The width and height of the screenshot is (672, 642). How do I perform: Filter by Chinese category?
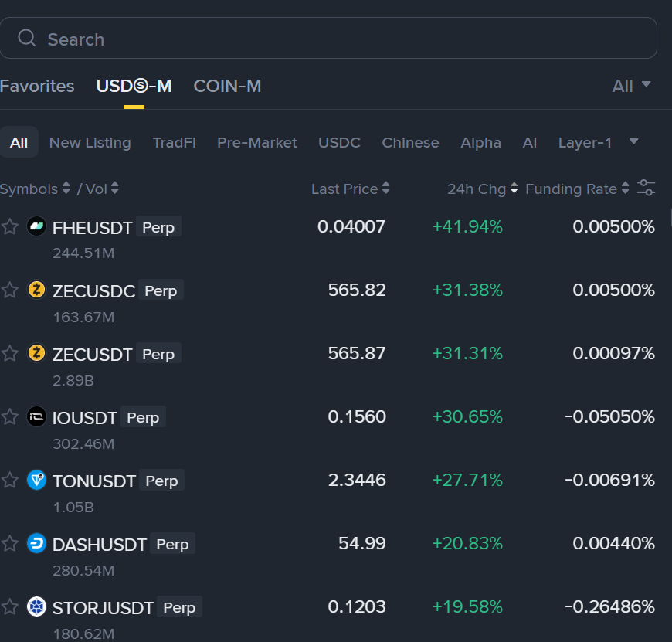pyautogui.click(x=410, y=142)
